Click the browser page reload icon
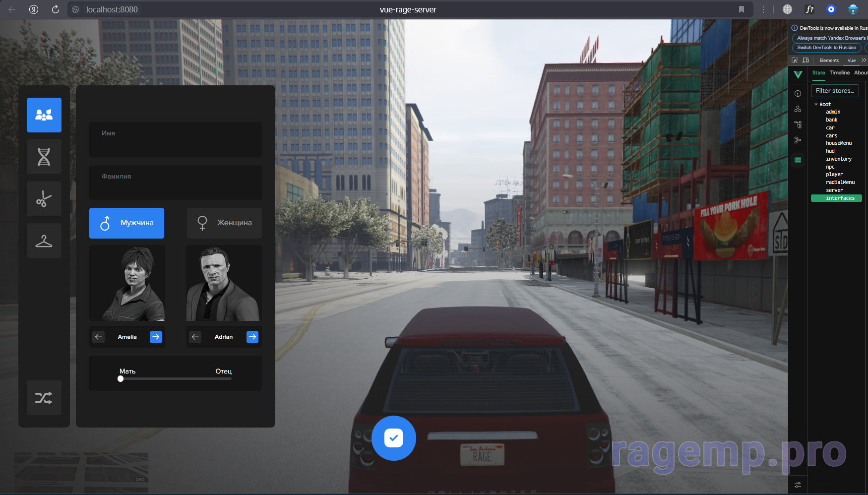Image resolution: width=868 pixels, height=495 pixels. coord(56,9)
